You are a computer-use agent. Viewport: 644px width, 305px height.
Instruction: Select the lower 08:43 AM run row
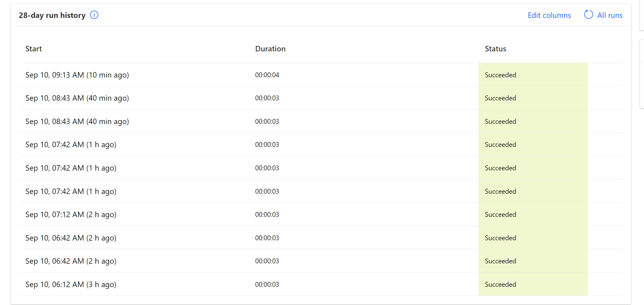[x=77, y=122]
